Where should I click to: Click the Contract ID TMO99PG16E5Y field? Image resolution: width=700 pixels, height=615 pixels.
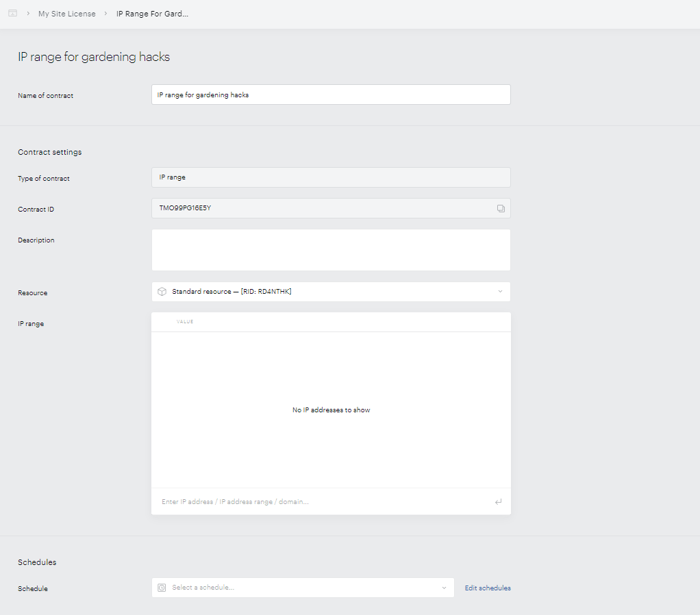point(331,208)
